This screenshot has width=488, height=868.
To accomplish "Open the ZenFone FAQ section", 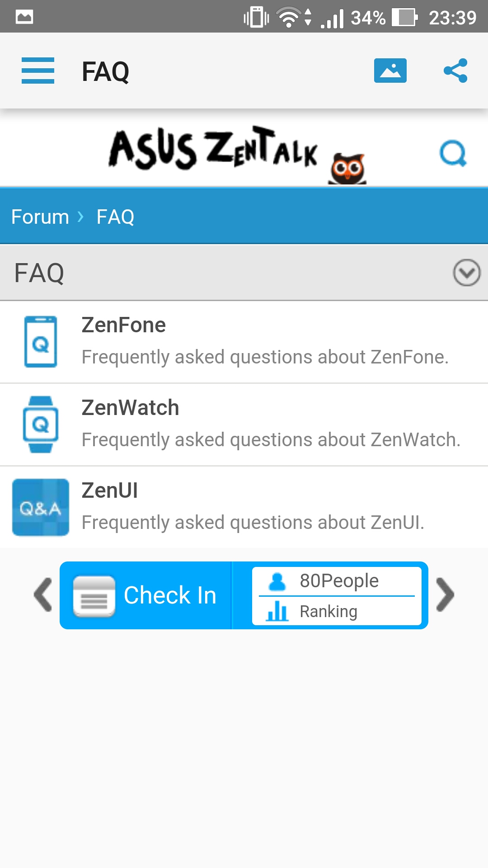I will click(x=244, y=342).
